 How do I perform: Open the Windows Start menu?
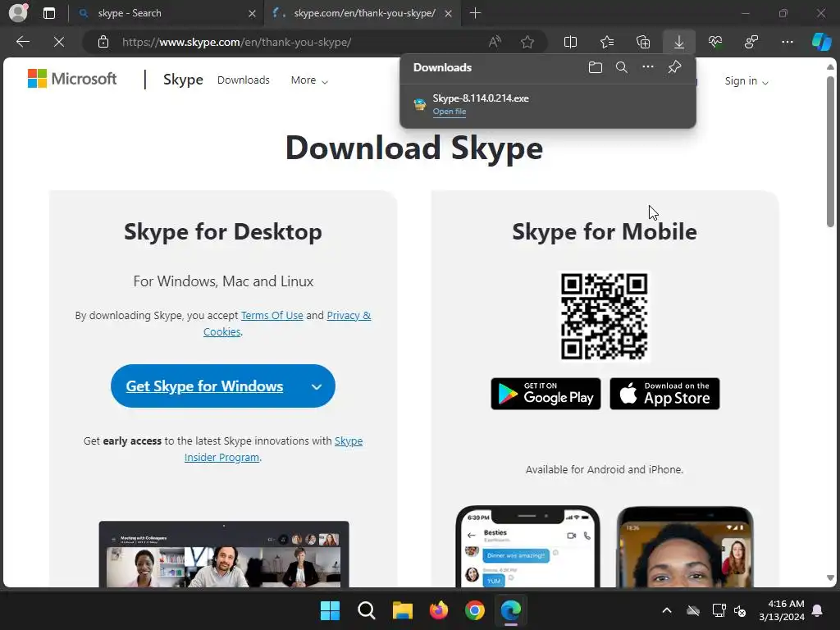(x=330, y=610)
